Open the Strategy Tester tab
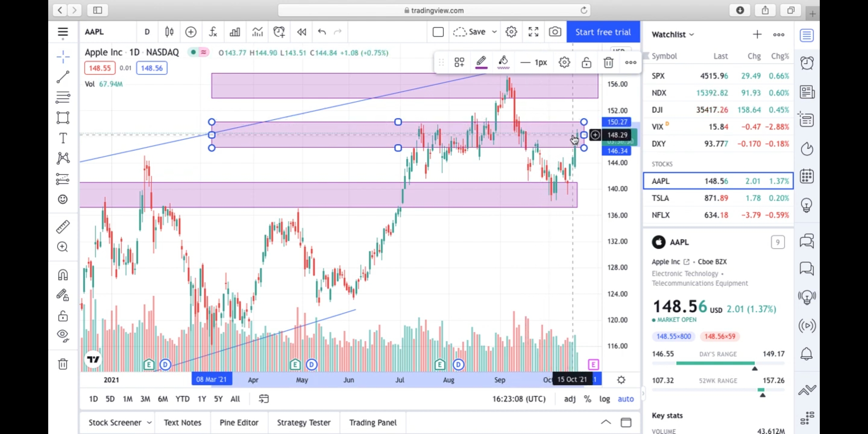 304,422
